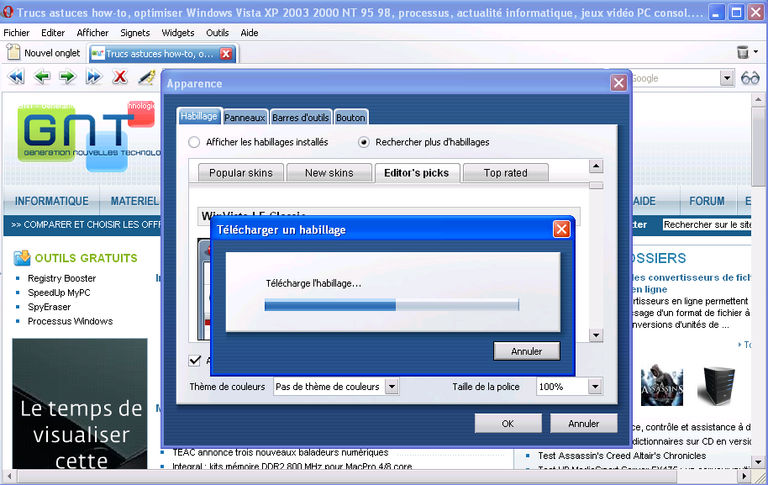Open the Google search engine dropdown
768x485 pixels.
coord(727,78)
